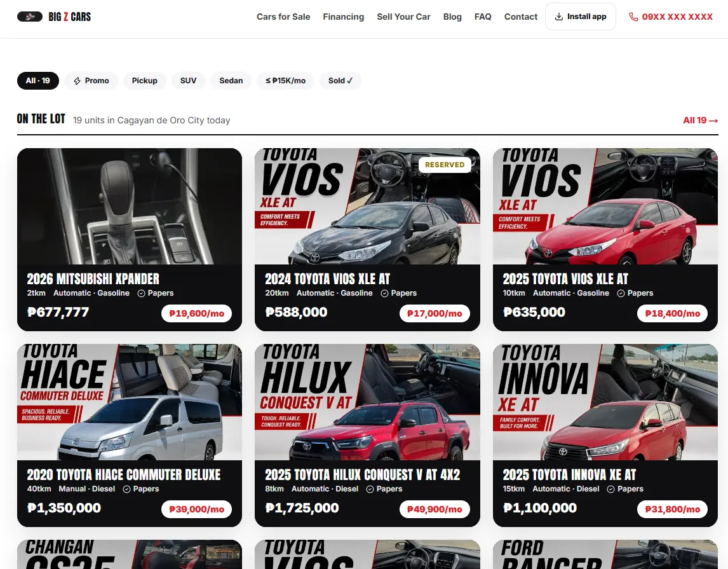This screenshot has width=728, height=569.
Task: Click the ₱18,400/mo payment pill
Action: pyautogui.click(x=672, y=313)
